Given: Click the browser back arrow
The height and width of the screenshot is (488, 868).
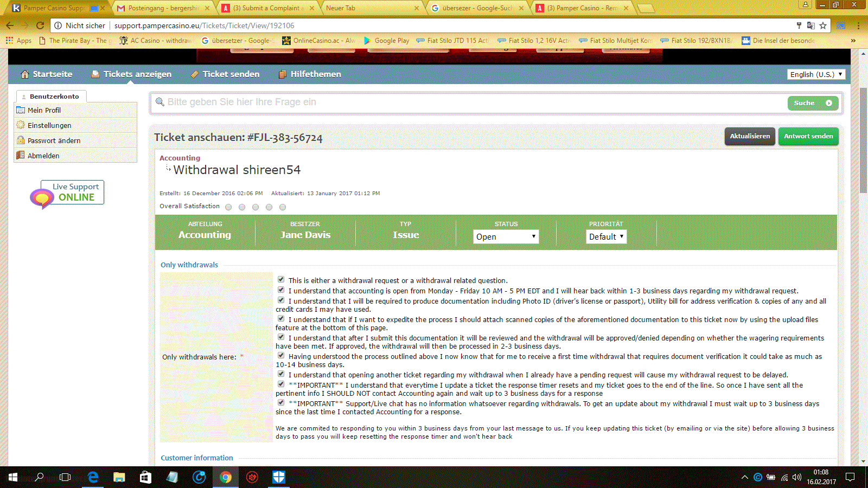Looking at the screenshot, I should (x=10, y=25).
